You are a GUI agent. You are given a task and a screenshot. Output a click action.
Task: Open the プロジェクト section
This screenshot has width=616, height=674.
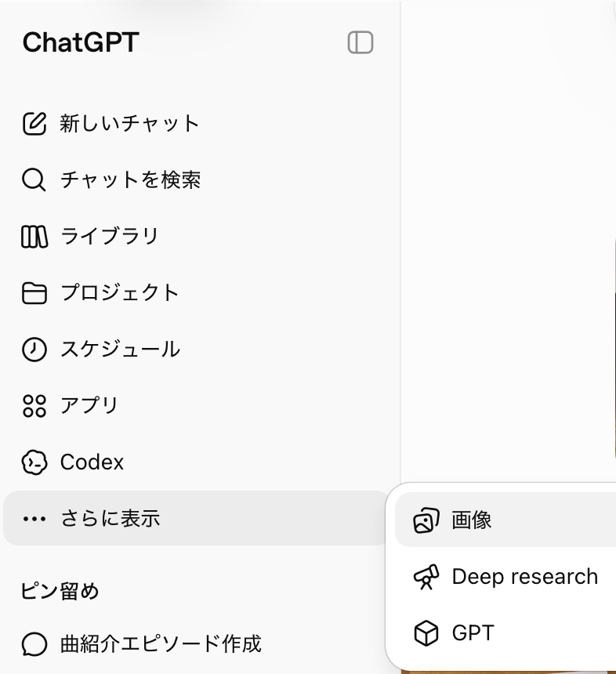click(x=196, y=293)
